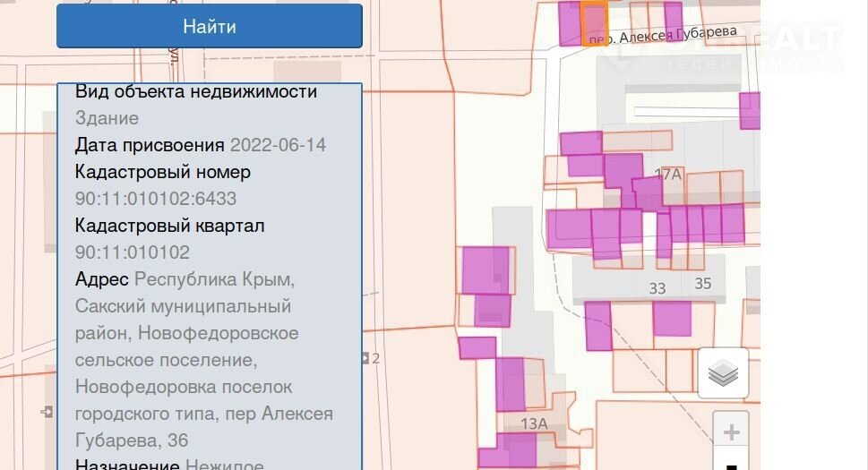This screenshot has height=470, width=868.
Task: Click the Здание value in info panel
Action: coord(107,118)
